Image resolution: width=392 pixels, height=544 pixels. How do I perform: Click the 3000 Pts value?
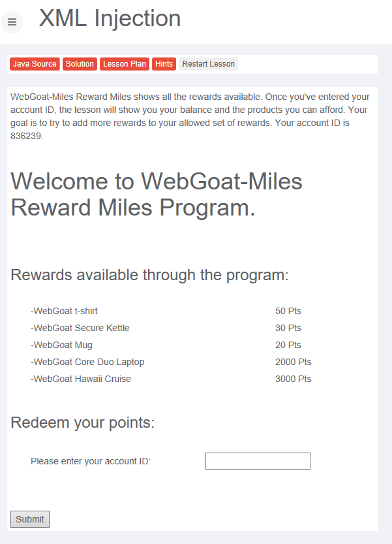pos(293,379)
